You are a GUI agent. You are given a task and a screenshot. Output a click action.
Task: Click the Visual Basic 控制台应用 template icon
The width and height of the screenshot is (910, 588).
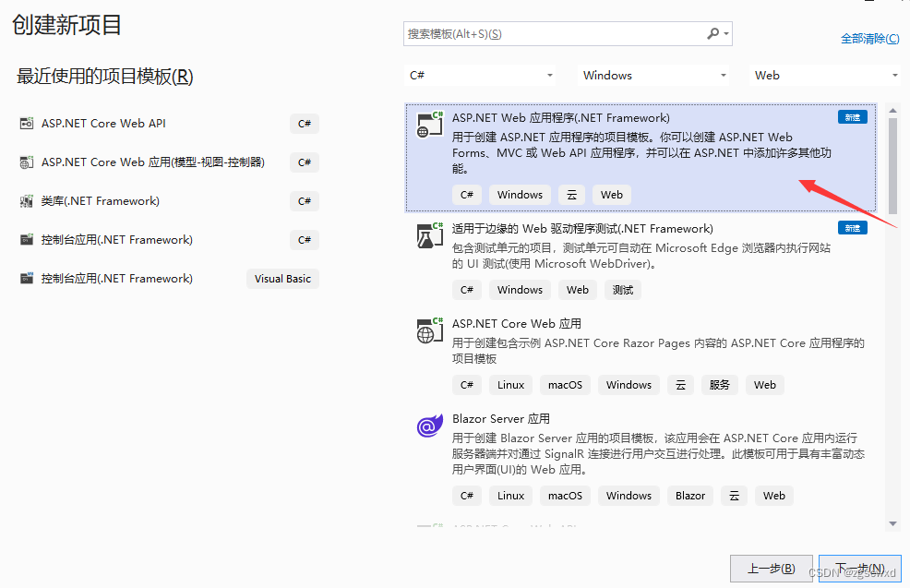(27, 279)
